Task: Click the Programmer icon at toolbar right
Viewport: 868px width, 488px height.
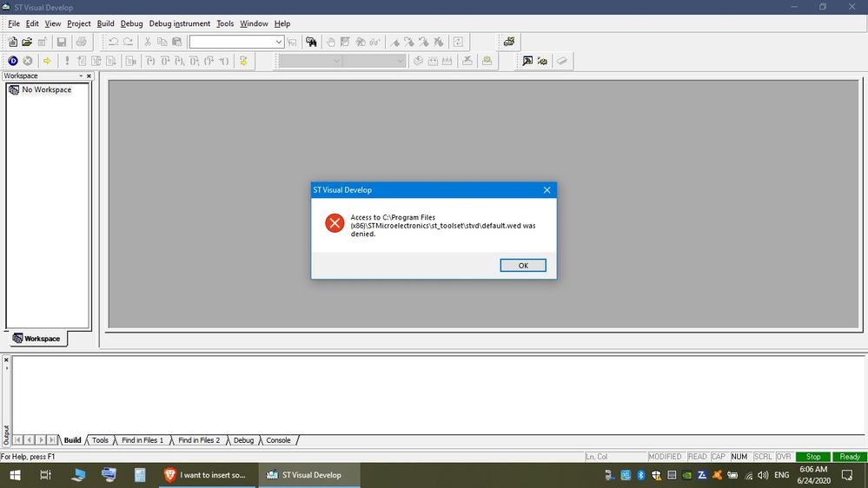Action: [x=509, y=42]
